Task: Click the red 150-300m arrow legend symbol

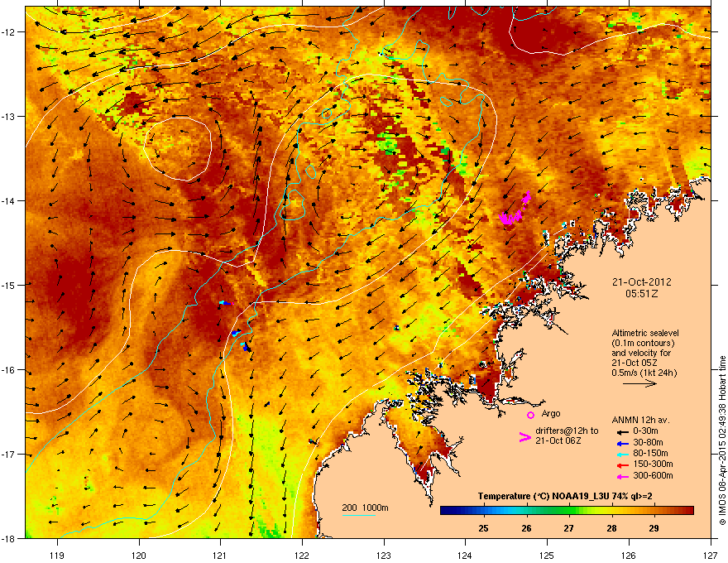Action: tap(622, 465)
